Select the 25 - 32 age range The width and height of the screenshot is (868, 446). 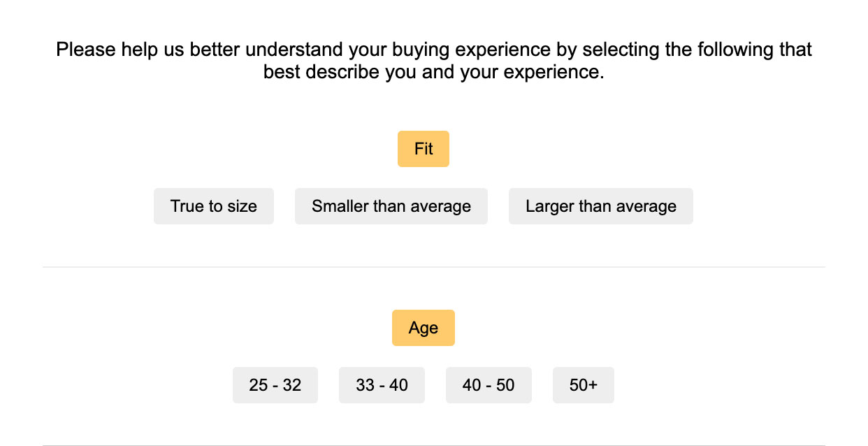275,385
